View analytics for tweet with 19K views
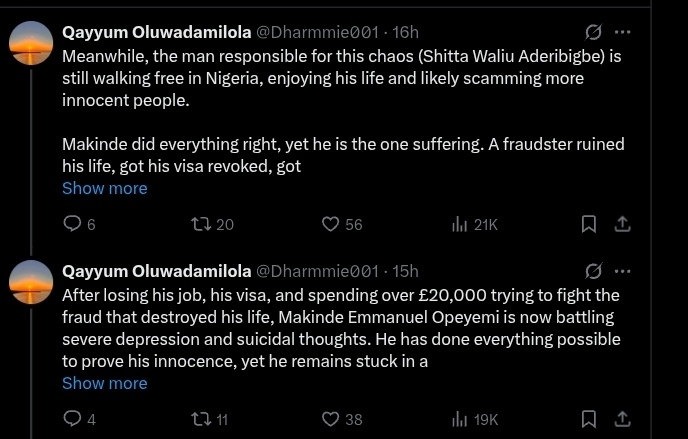Screen dimensions: 688x439 click(461, 419)
